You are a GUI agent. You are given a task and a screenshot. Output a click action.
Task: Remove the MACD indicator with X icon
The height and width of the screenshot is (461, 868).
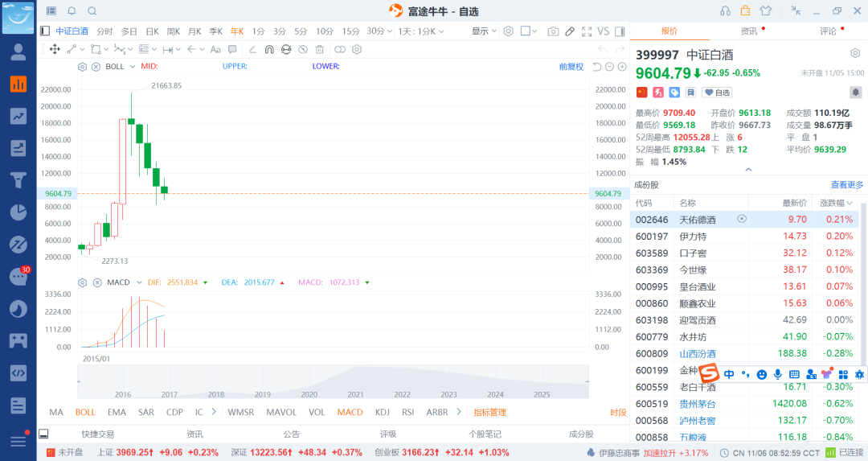(x=97, y=282)
